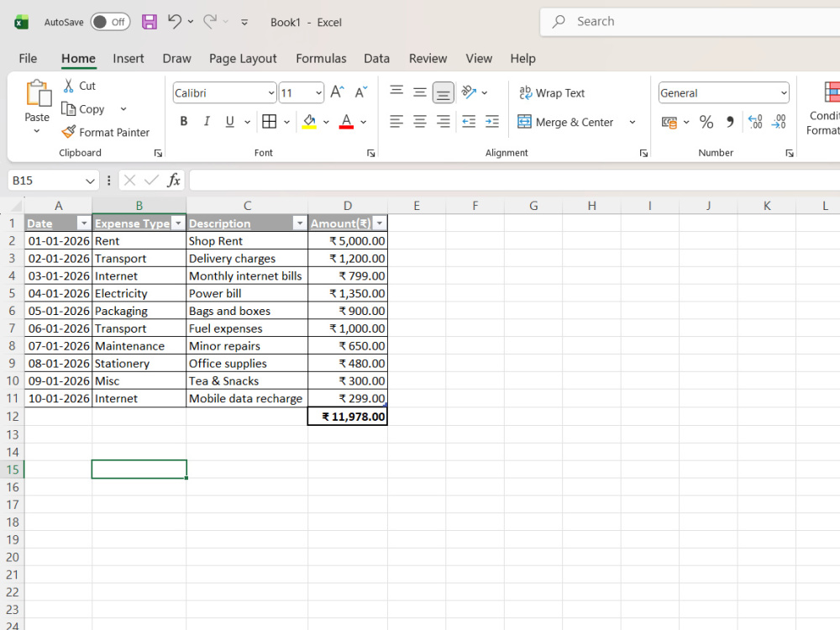The height and width of the screenshot is (630, 840).
Task: Click Increase Decimal icon
Action: pos(755,122)
